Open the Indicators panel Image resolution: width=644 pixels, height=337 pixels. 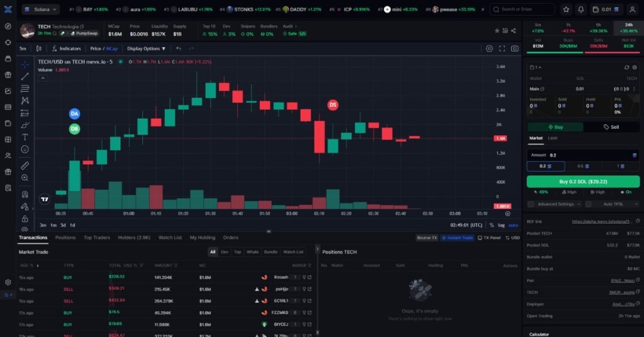tap(66, 48)
